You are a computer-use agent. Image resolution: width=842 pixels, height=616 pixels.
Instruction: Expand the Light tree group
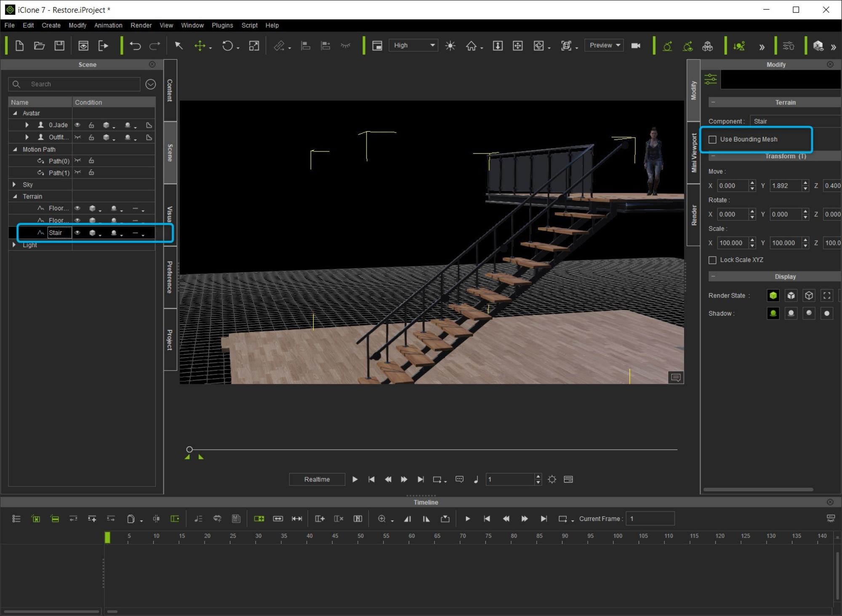14,244
